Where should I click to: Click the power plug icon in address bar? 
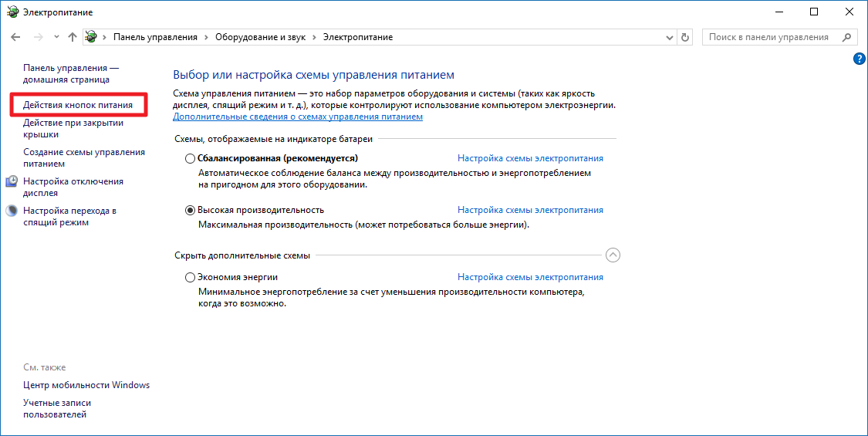(91, 37)
